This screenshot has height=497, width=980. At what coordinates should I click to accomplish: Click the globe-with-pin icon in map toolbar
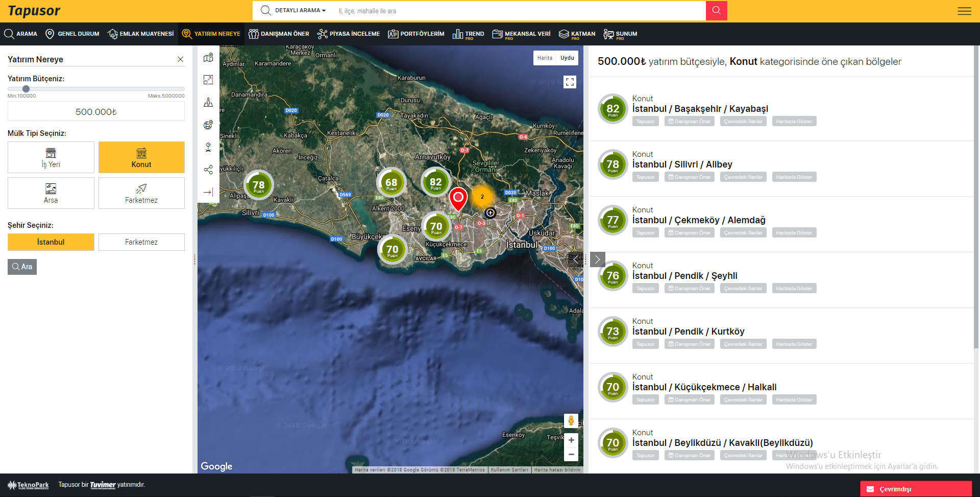[208, 125]
